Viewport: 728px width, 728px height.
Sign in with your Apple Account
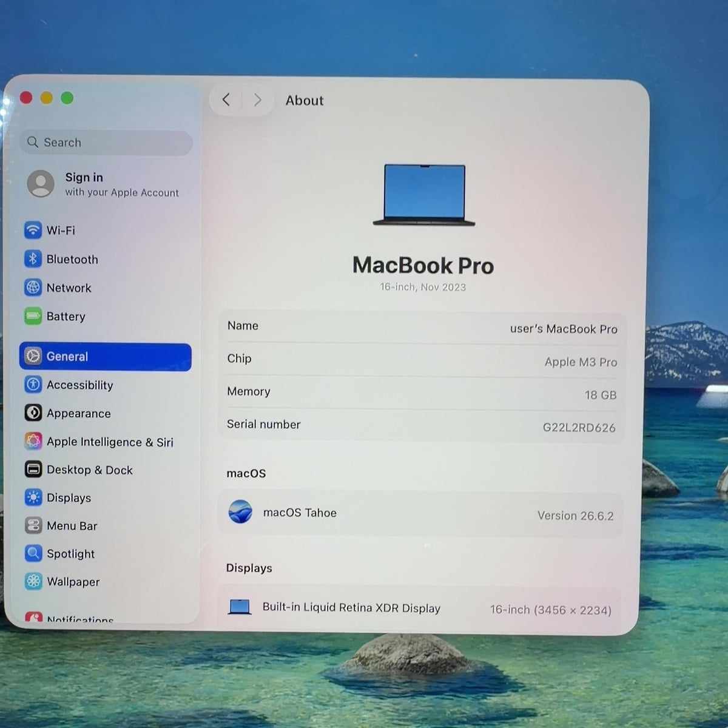tap(105, 184)
